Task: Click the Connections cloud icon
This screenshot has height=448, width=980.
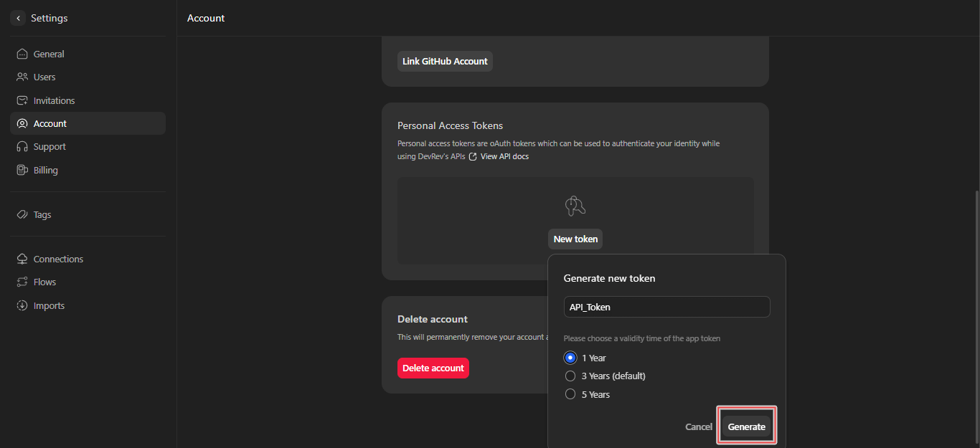Action: [x=22, y=259]
